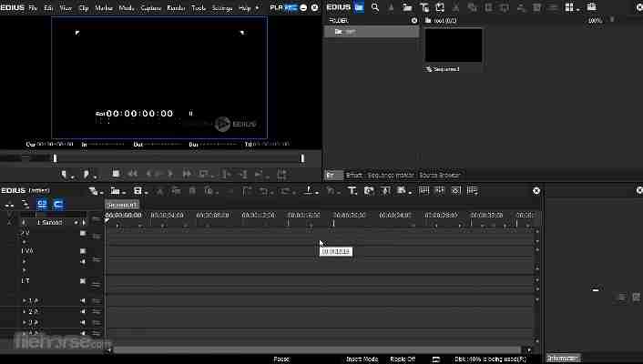The height and width of the screenshot is (364, 643).
Task: Open the Edit menu
Action: pos(48,8)
